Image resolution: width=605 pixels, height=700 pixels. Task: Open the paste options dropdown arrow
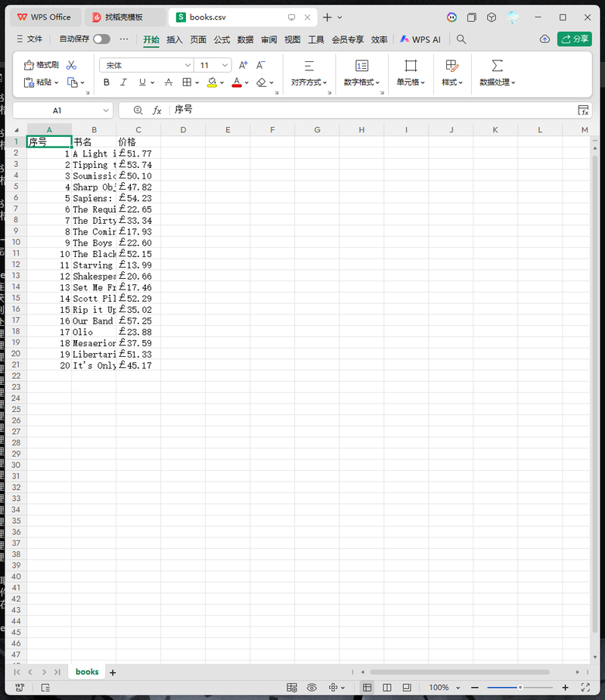[56, 82]
